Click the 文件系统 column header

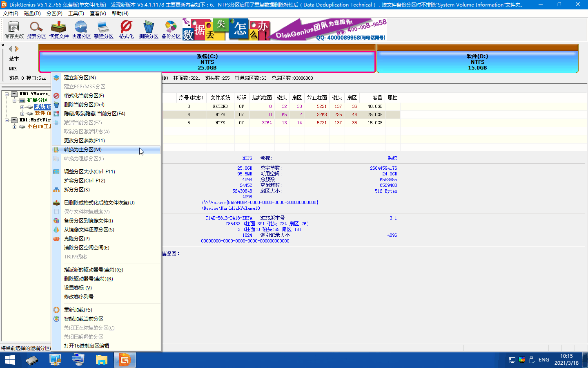pos(220,98)
